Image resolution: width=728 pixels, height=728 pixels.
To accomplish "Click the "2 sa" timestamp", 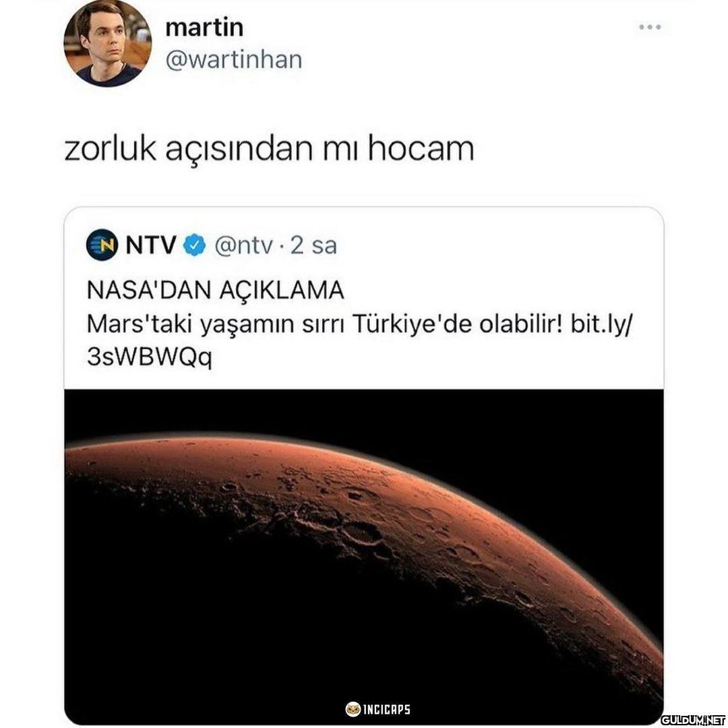I will 313,245.
